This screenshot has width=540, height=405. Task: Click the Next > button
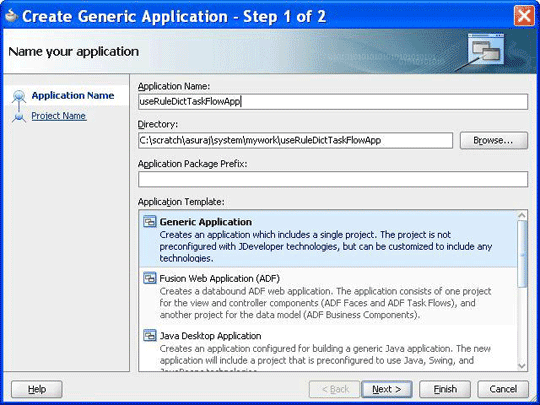[x=386, y=389]
